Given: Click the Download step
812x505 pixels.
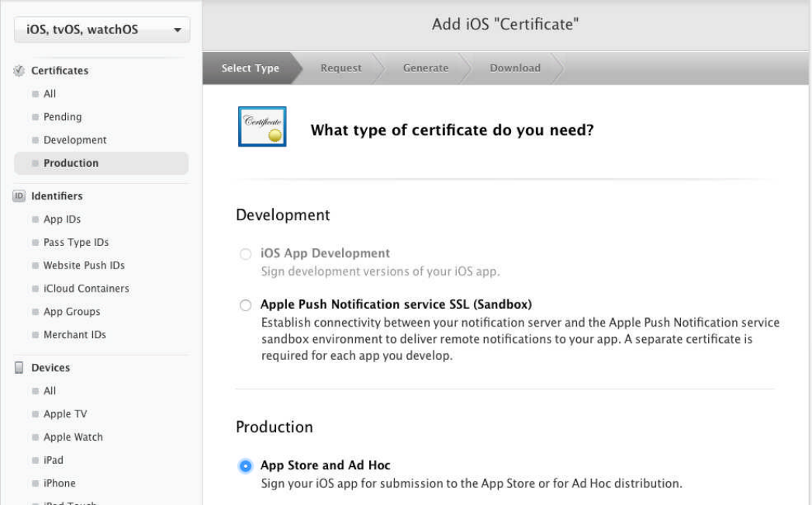Looking at the screenshot, I should pyautogui.click(x=515, y=67).
